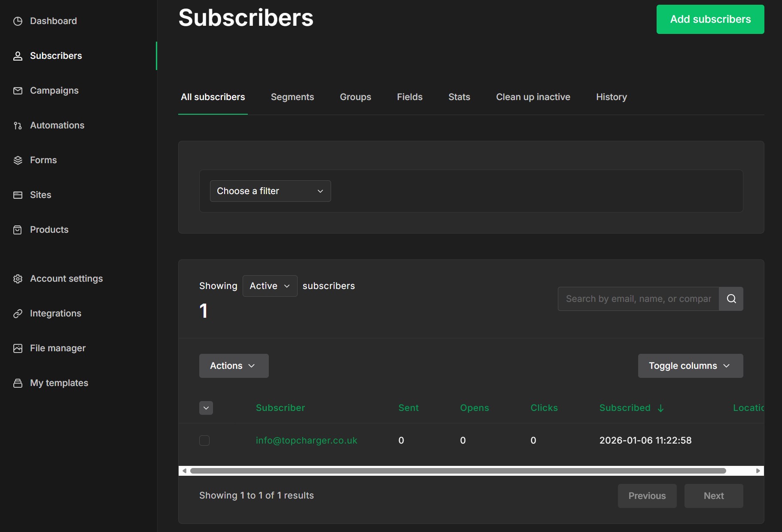Open Sites using its sidebar icon
This screenshot has height=532, width=782.
click(18, 195)
